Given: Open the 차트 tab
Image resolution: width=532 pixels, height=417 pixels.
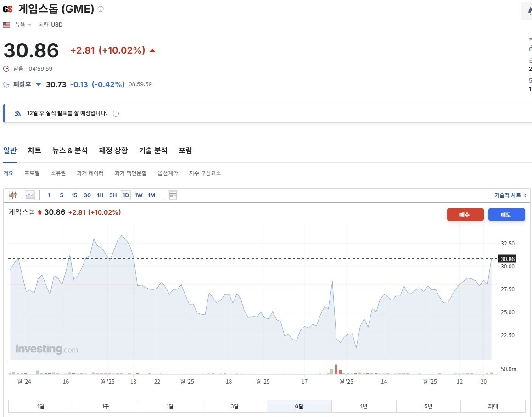Looking at the screenshot, I should [x=34, y=150].
